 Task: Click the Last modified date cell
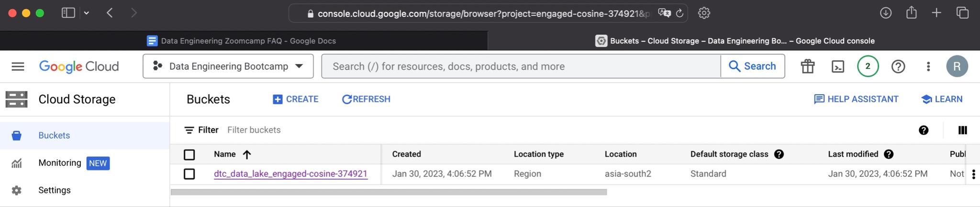click(878, 174)
